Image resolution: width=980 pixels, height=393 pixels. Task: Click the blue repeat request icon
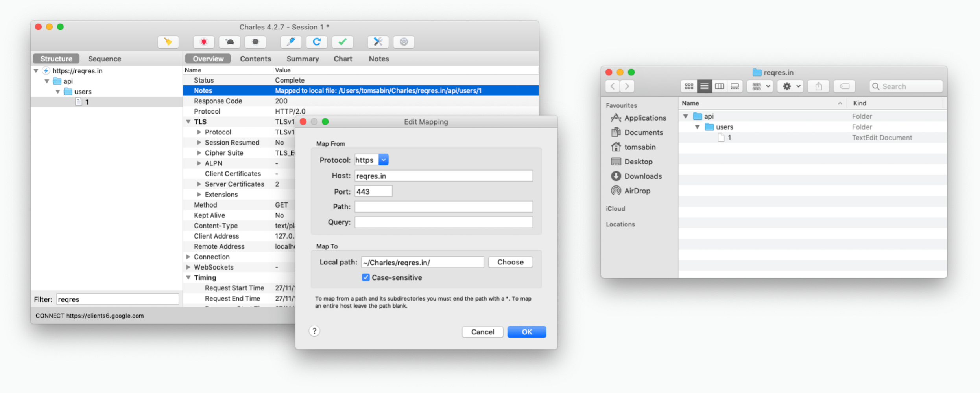click(317, 42)
